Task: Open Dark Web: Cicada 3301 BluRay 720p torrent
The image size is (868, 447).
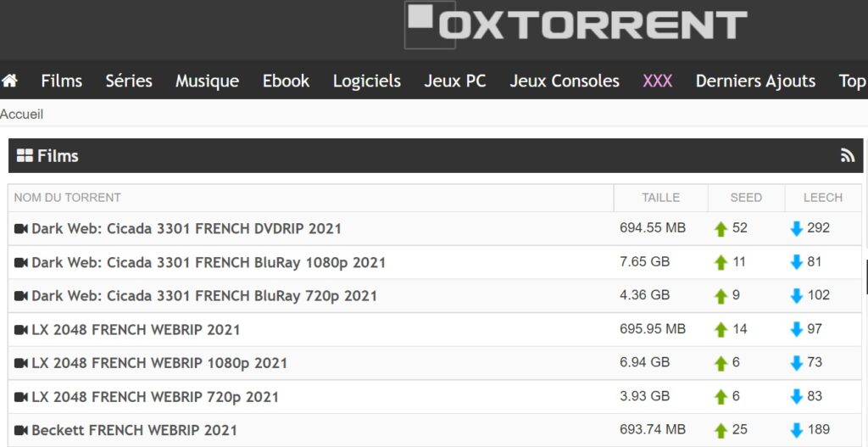Action: coord(204,296)
